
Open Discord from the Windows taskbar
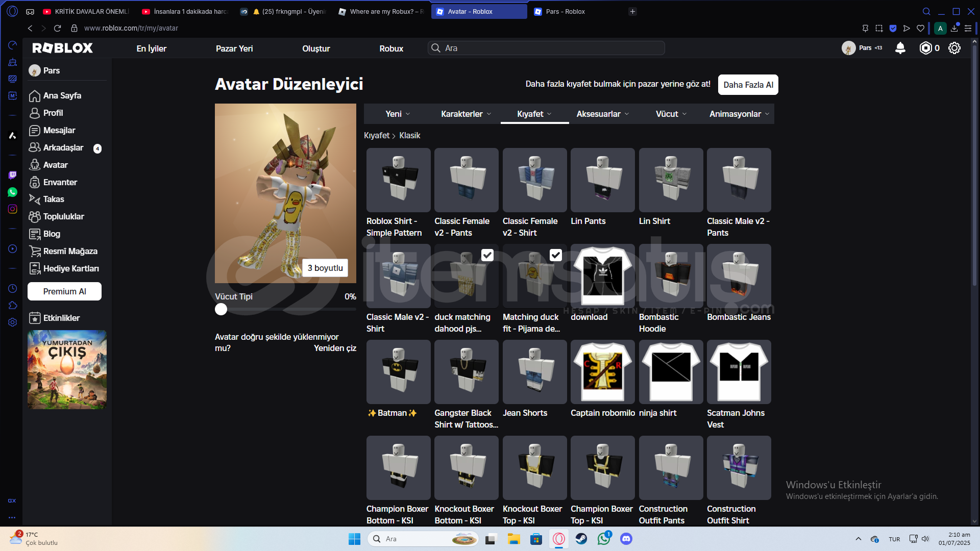tap(626, 539)
